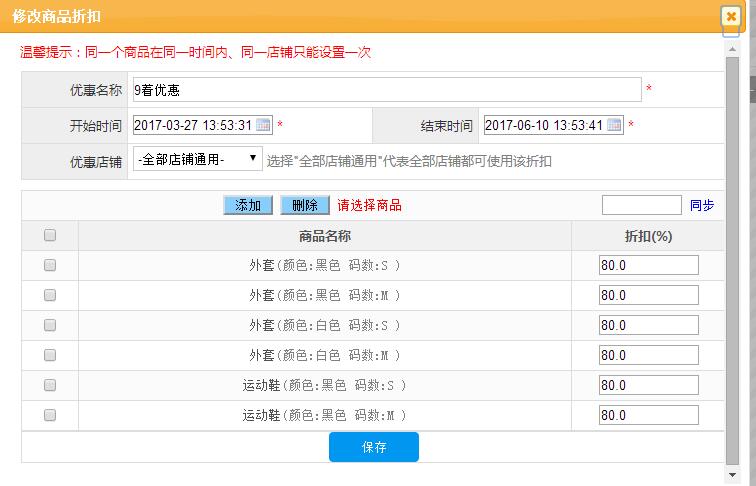Screen dimensions: 756x486
Task: Expand the 全部店铺通用 store dropdown
Action: coord(197,159)
